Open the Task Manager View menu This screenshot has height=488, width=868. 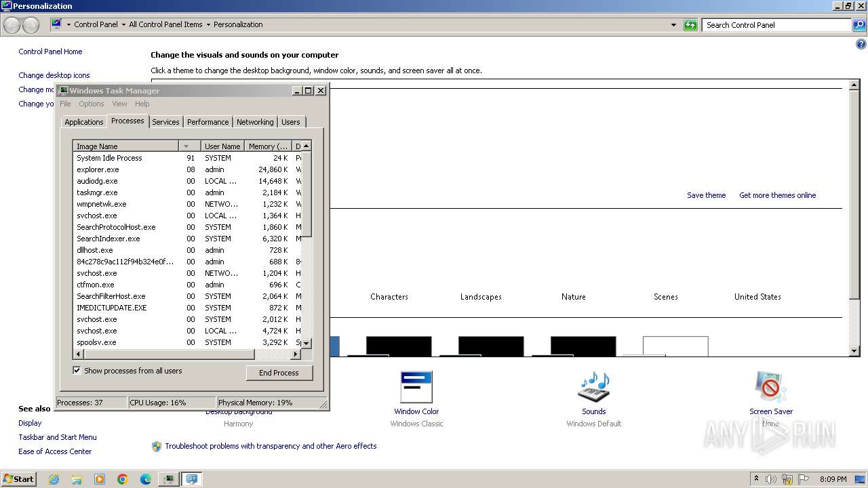click(x=119, y=104)
